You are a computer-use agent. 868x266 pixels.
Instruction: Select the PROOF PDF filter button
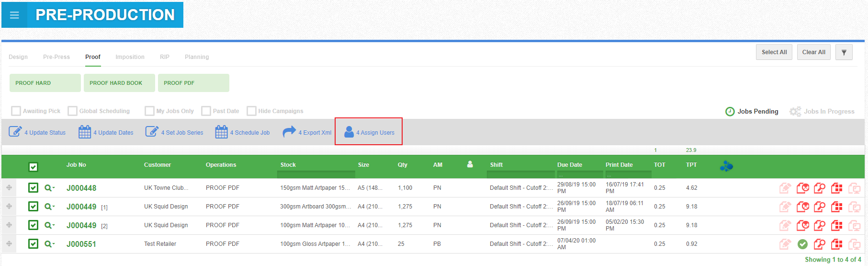tap(193, 83)
